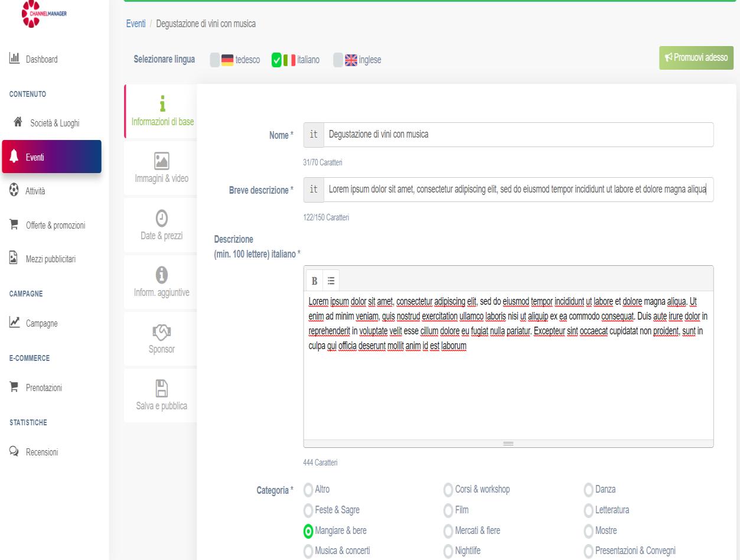
Task: Toggle bold formatting in the description editor
Action: [x=315, y=280]
